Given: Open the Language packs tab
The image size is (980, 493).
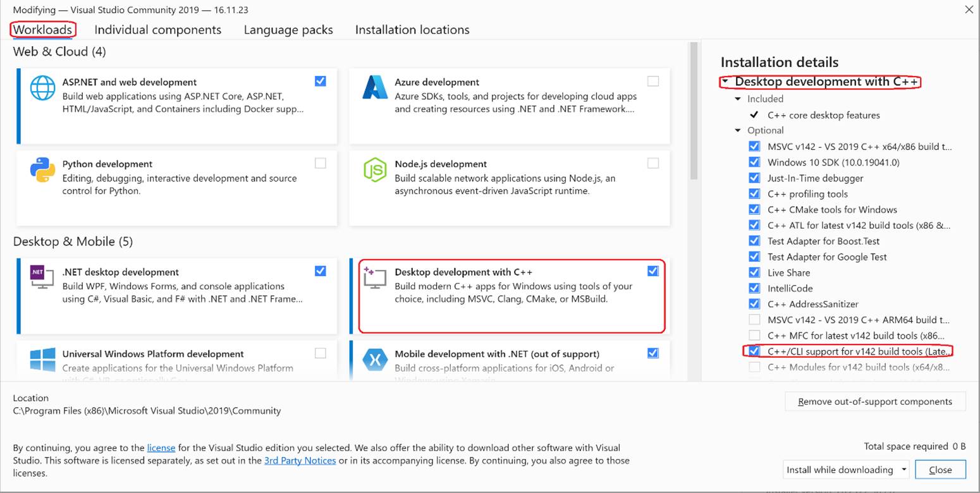Looking at the screenshot, I should [288, 30].
